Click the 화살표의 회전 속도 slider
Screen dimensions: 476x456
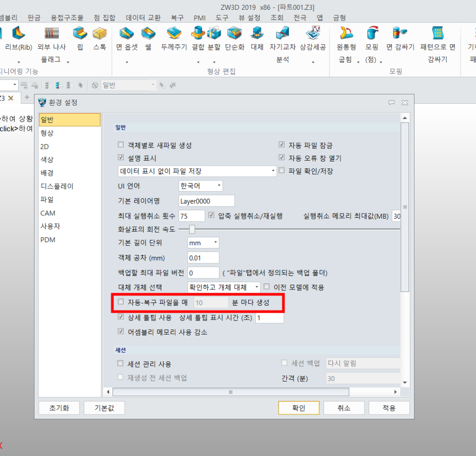(x=192, y=229)
